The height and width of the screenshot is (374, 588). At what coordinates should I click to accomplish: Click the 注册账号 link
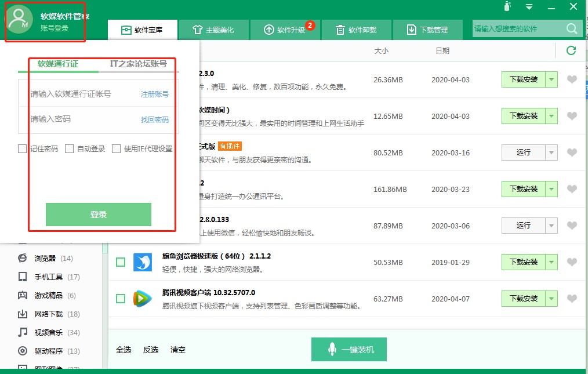pyautogui.click(x=154, y=94)
